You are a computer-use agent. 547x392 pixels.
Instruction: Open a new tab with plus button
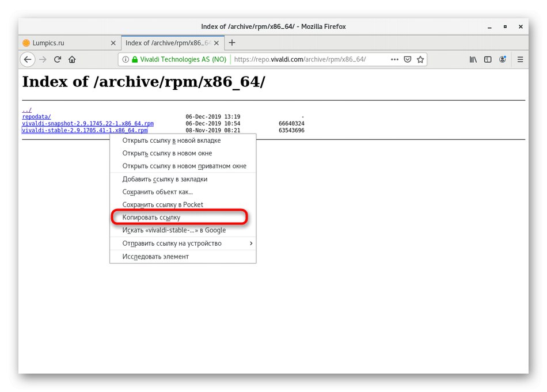tap(232, 43)
